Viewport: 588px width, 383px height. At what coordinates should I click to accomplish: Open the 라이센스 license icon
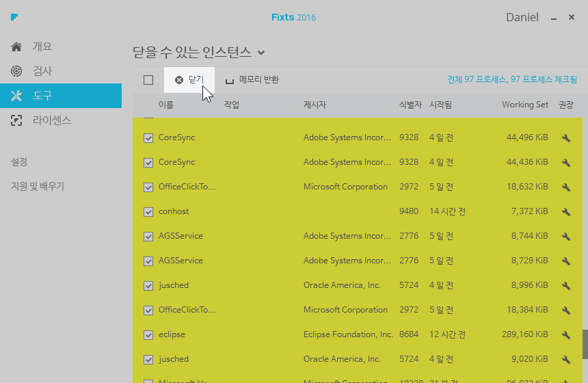16,120
